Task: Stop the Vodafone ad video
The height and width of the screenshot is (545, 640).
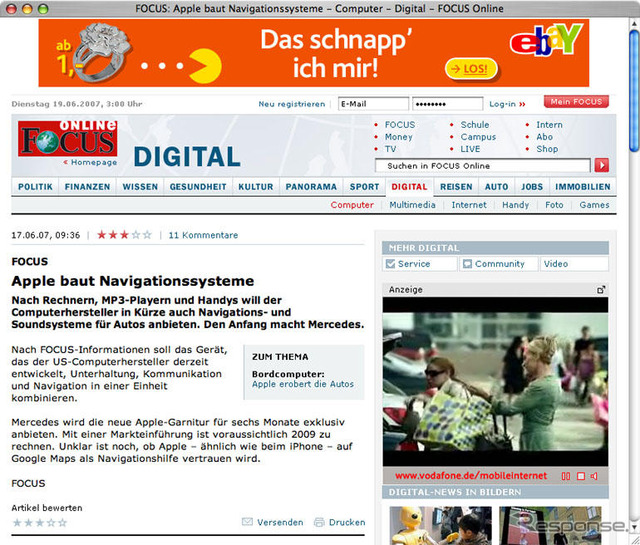Action: (581, 476)
